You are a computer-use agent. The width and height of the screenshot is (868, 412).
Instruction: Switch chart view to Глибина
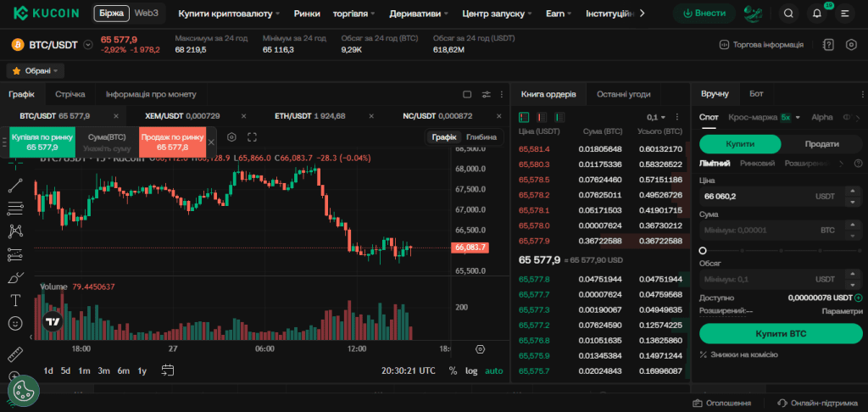pos(481,137)
